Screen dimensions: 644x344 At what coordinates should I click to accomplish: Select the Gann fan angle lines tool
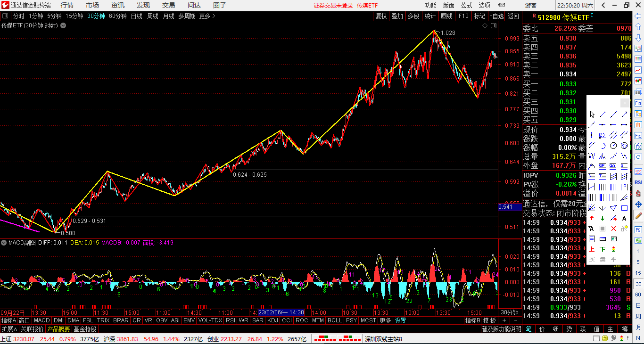click(x=592, y=208)
